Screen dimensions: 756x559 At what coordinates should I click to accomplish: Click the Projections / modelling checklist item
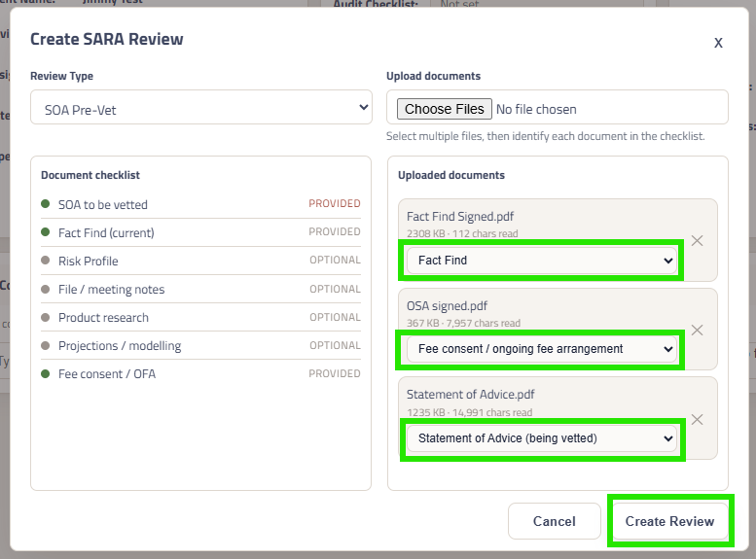point(200,345)
